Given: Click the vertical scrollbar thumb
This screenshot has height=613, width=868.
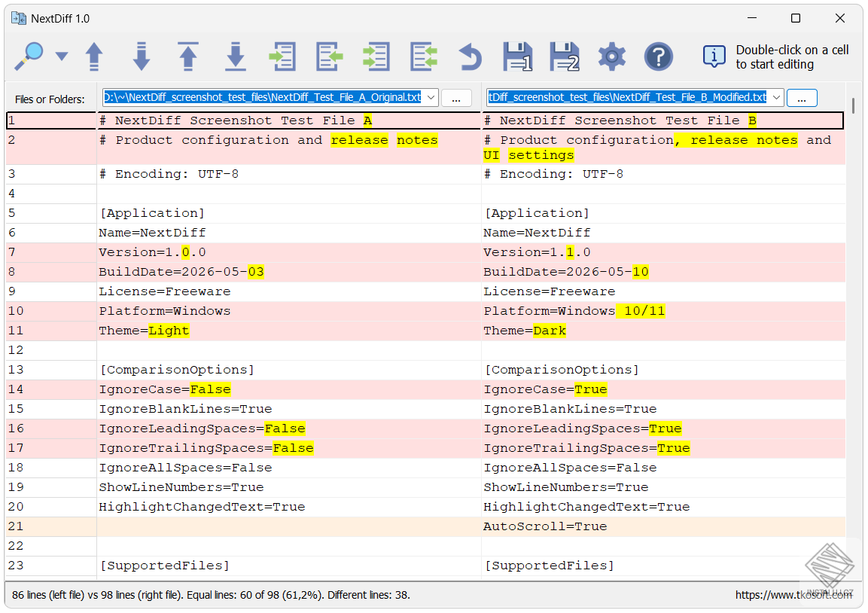Looking at the screenshot, I should pyautogui.click(x=853, y=105).
